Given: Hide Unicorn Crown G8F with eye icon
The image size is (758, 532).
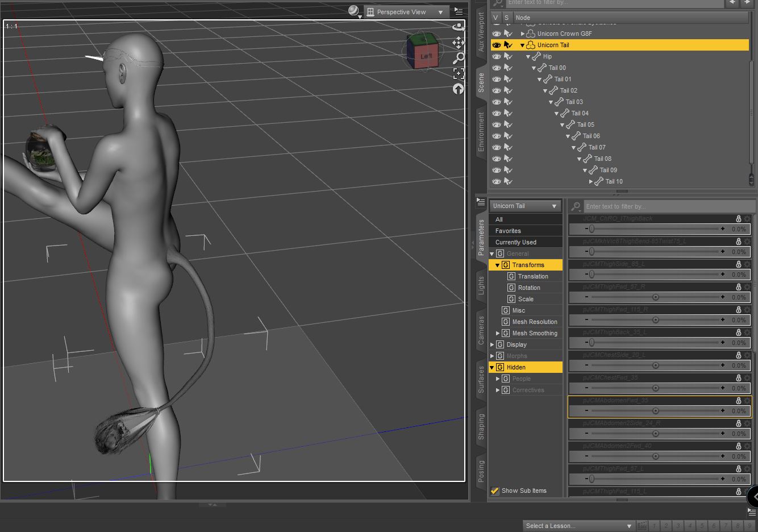Looking at the screenshot, I should pos(497,34).
